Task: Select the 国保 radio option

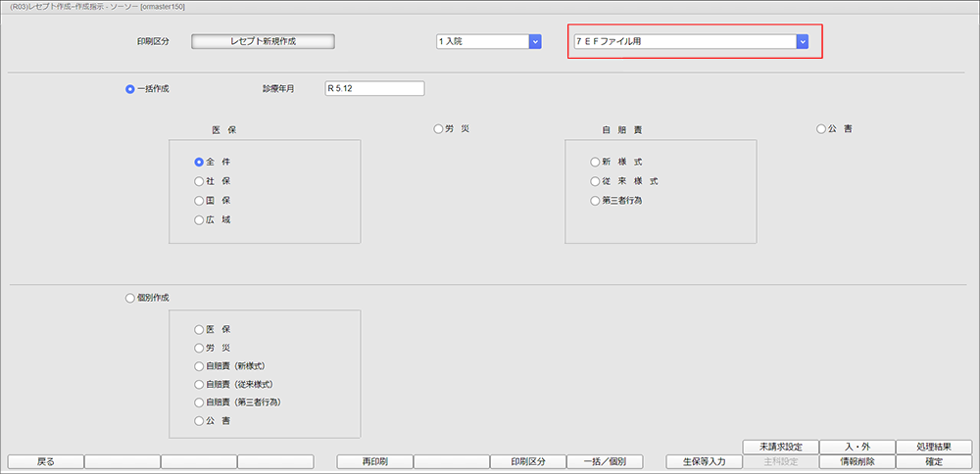Action: pos(199,201)
